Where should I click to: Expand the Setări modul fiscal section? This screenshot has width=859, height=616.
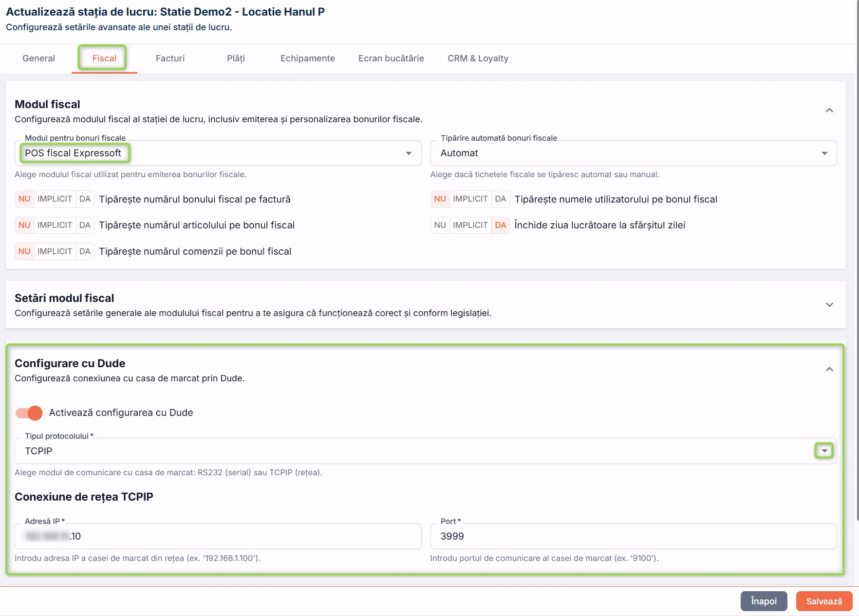click(x=829, y=305)
